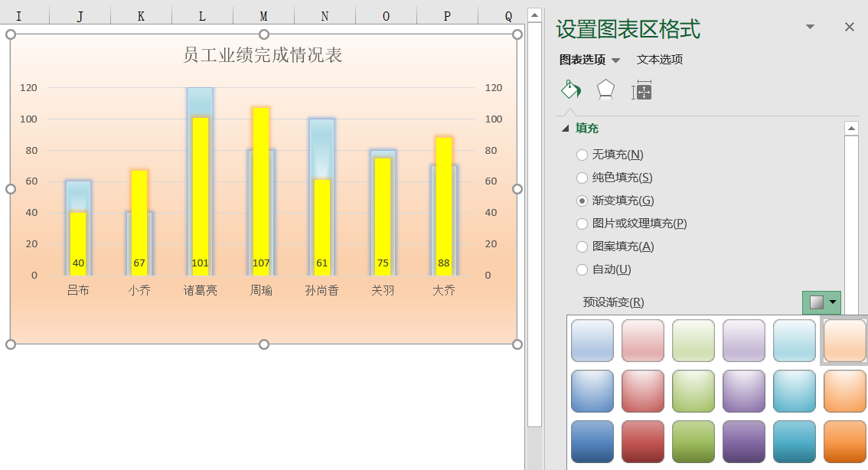Click the 孙尚香 axis label
This screenshot has height=470, width=868.
(x=321, y=290)
